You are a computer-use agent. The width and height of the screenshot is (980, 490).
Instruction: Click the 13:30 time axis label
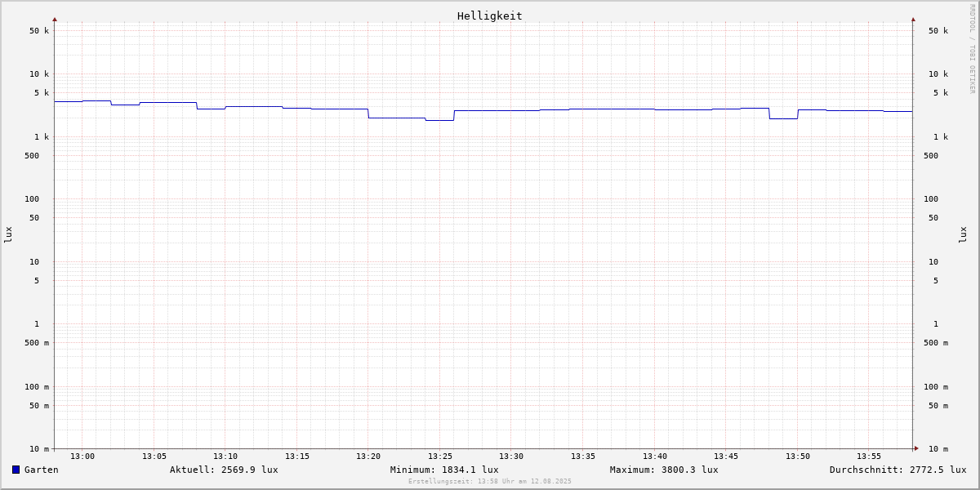pos(511,457)
